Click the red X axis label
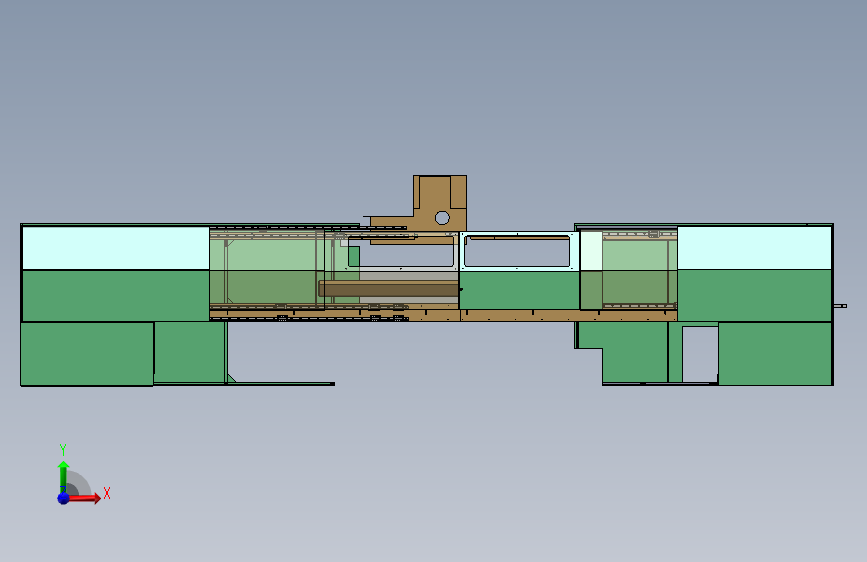The width and height of the screenshot is (867, 562). click(x=107, y=493)
